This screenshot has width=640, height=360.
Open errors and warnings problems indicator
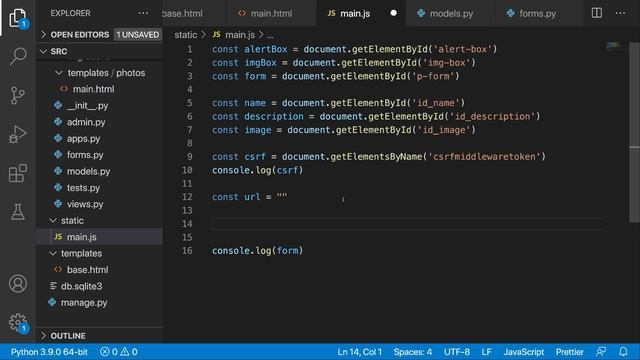click(119, 351)
